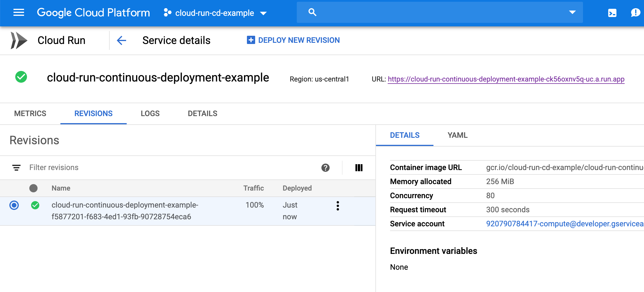The width and height of the screenshot is (644, 292).
Task: Select the revision f5877201 radio button
Action: coord(14,205)
